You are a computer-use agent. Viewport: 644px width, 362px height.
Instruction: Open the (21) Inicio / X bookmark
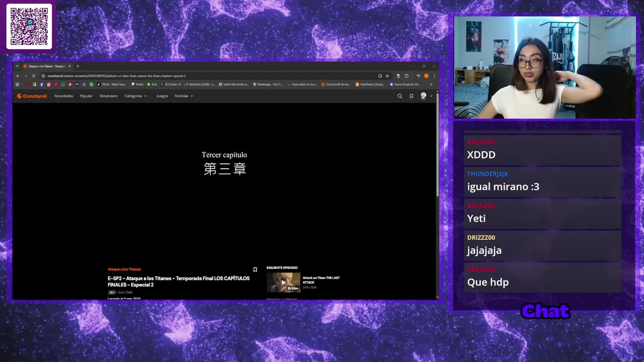(x=171, y=84)
